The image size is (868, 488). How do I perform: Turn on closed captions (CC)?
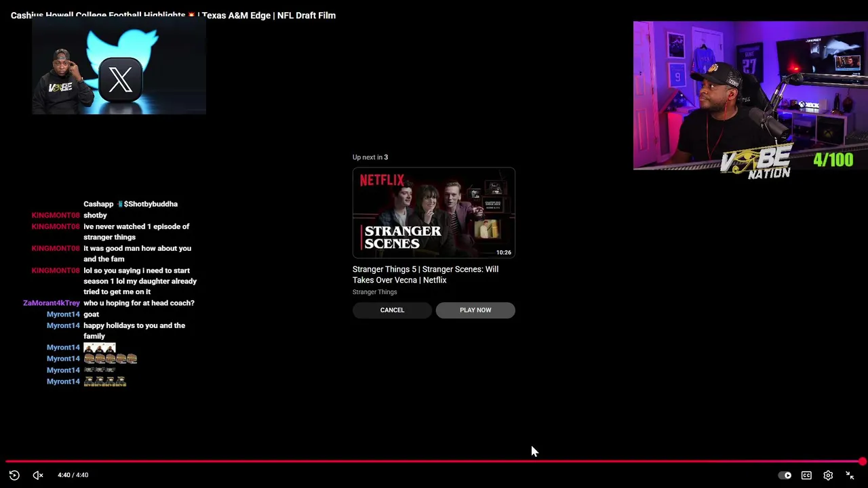point(806,475)
